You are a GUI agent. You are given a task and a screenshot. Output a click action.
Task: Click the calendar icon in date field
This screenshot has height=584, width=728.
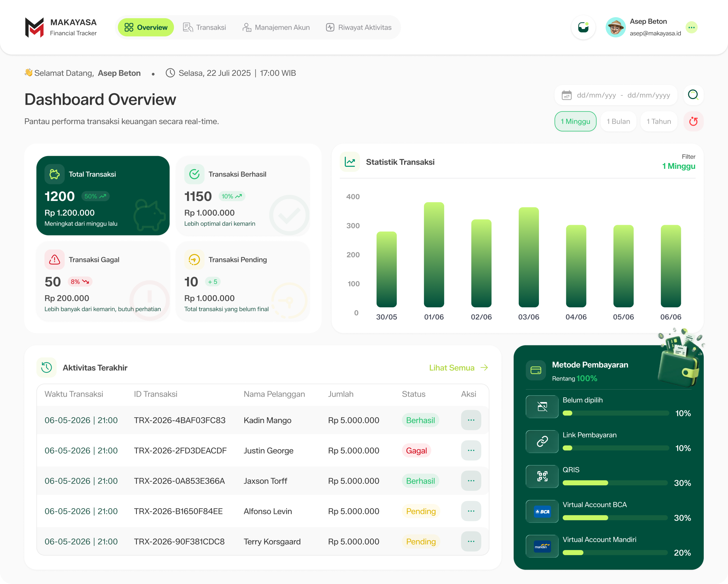[x=567, y=95]
